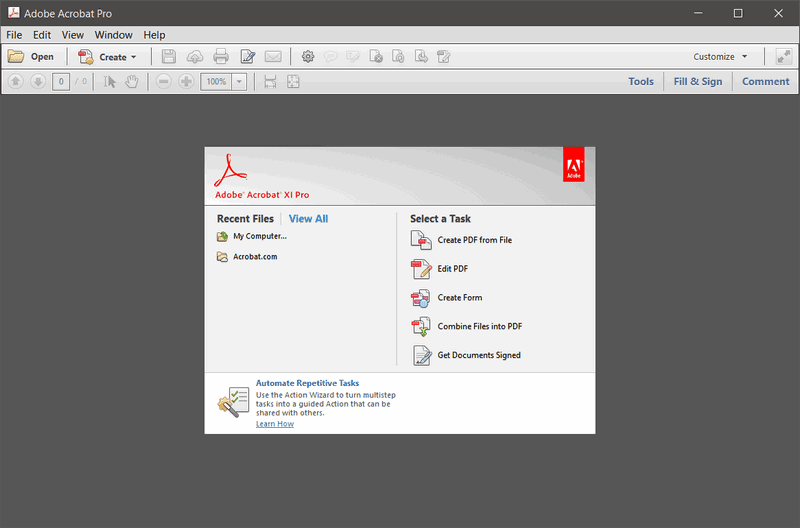Open Acrobat.com in Recent Files
The image size is (800, 528).
pos(247,257)
